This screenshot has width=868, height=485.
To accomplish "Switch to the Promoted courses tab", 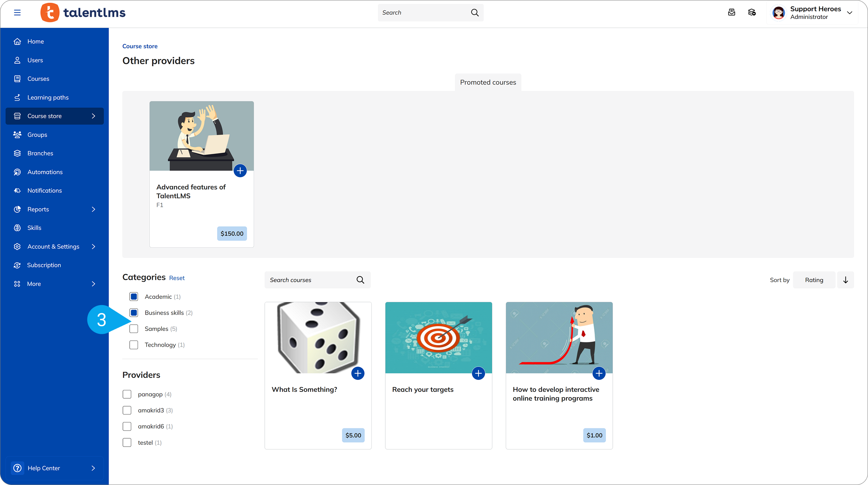I will (x=488, y=82).
